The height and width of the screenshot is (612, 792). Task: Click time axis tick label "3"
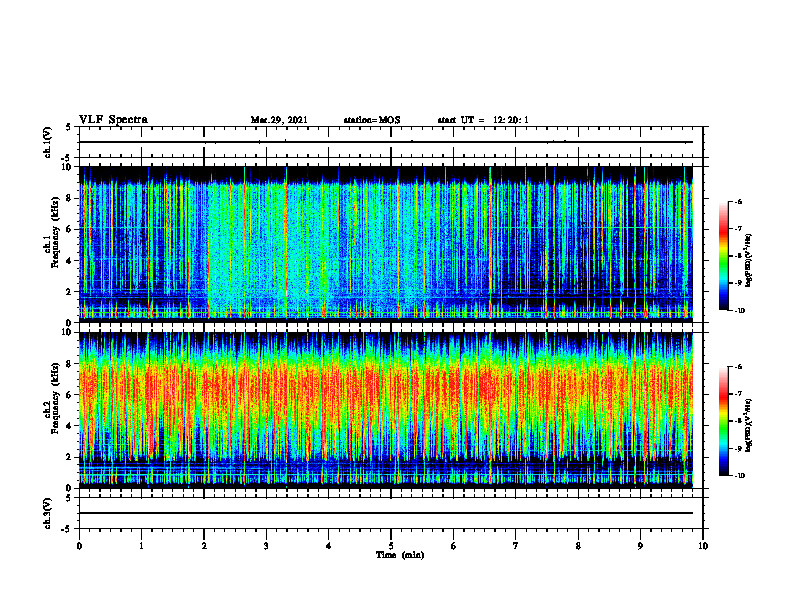[x=266, y=546]
